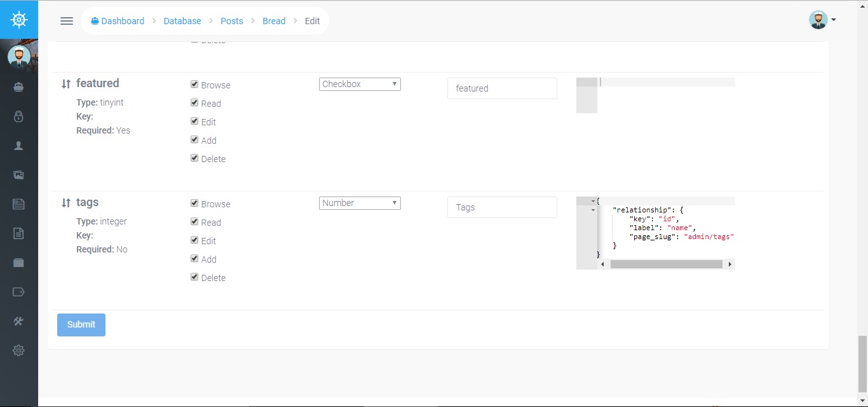Open Number input type dropdown
Image resolution: width=868 pixels, height=407 pixels.
coord(360,203)
